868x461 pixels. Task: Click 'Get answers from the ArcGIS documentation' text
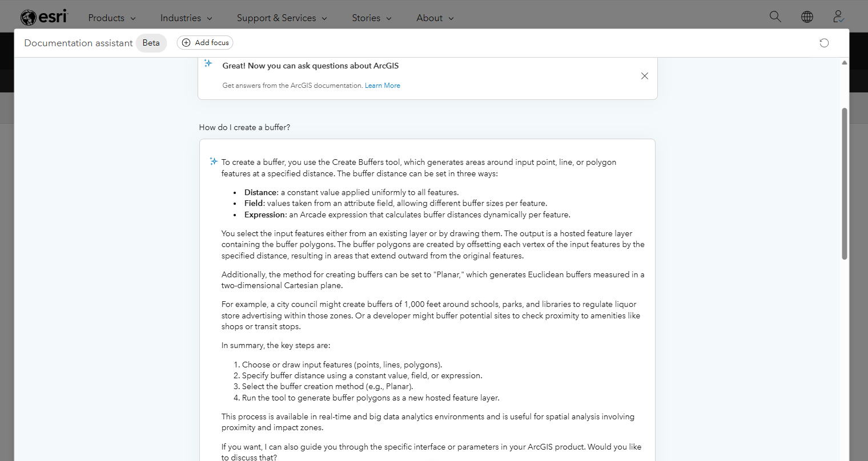click(x=292, y=86)
